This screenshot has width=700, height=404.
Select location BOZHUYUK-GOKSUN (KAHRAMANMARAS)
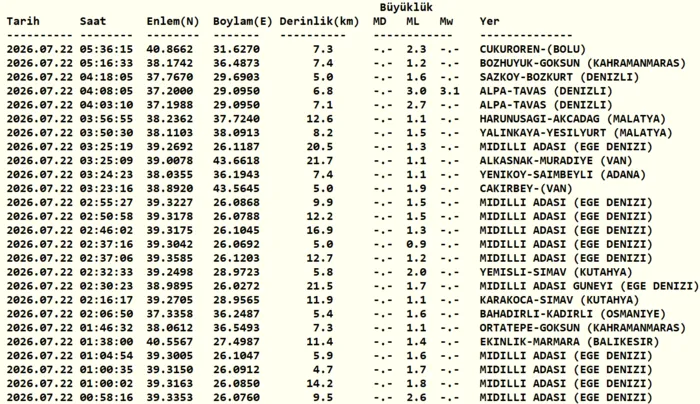click(583, 63)
